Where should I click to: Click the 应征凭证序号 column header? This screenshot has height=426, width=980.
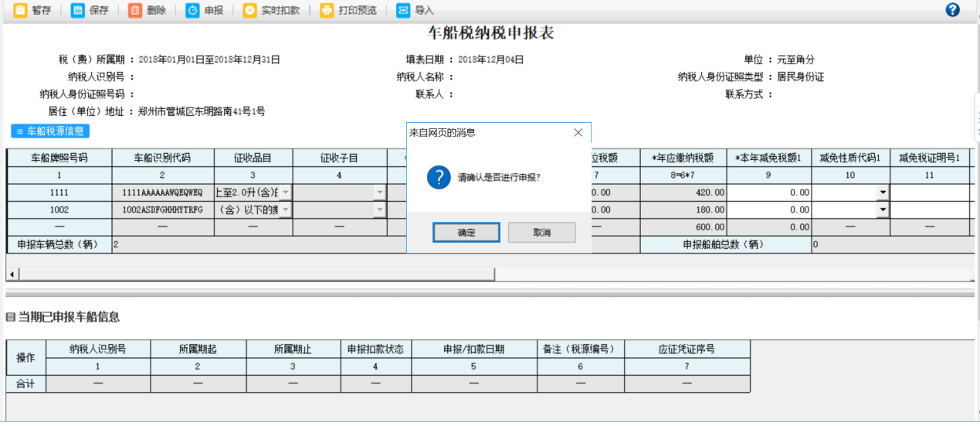(687, 349)
